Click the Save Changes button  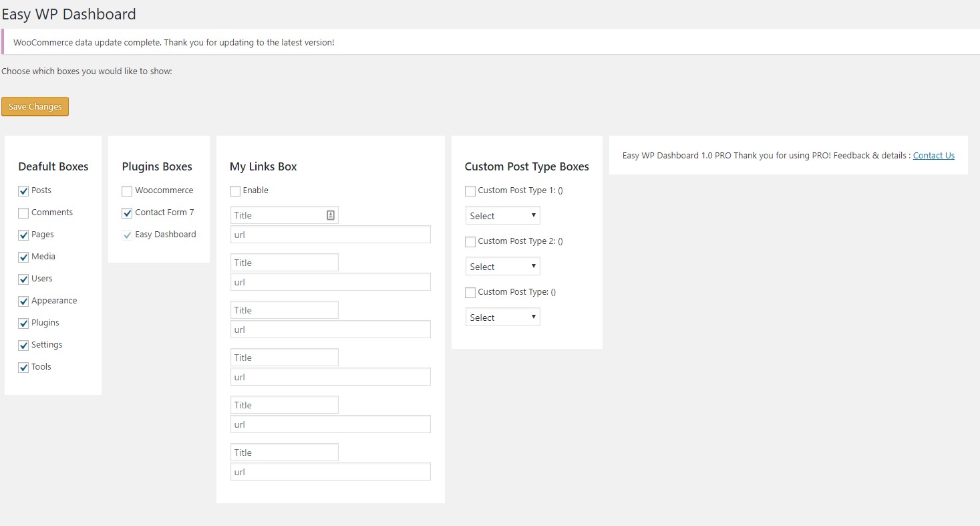point(35,107)
